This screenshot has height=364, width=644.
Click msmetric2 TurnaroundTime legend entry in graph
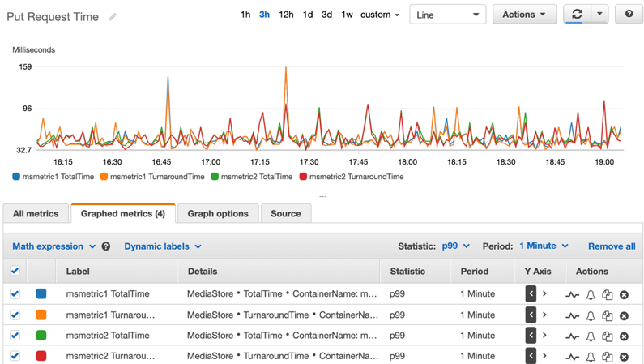click(352, 177)
